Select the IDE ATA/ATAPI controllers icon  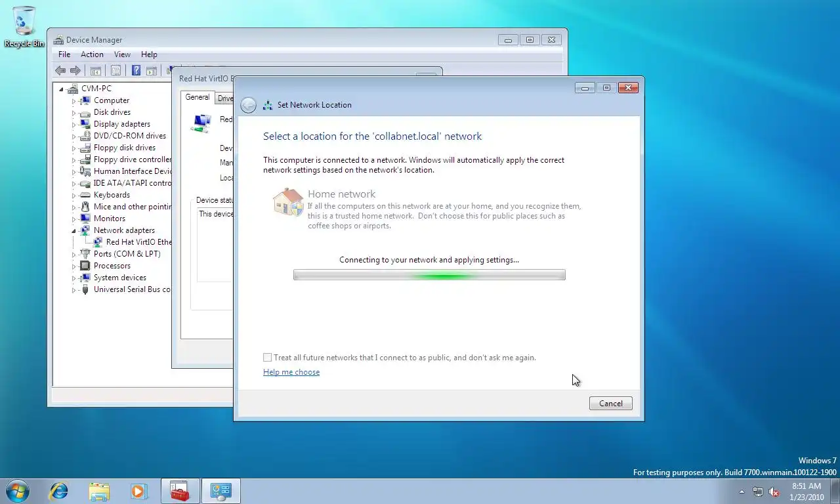click(x=85, y=183)
